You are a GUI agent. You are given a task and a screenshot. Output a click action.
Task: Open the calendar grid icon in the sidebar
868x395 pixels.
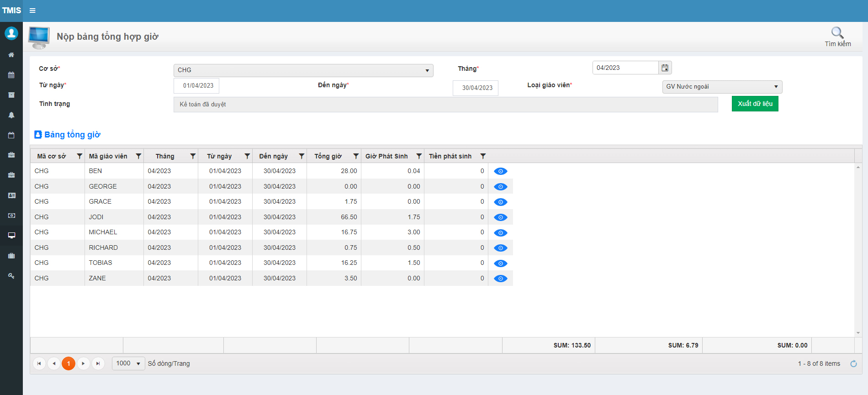coord(11,75)
